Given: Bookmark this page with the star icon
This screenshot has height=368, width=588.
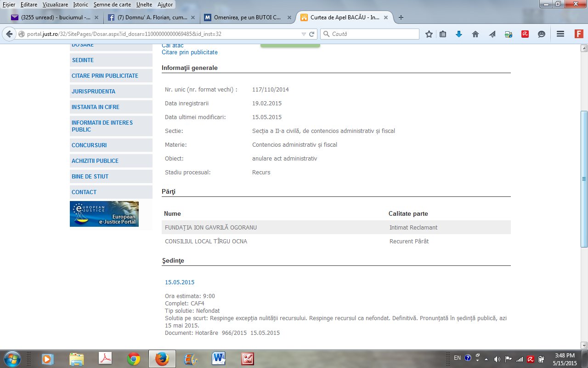Looking at the screenshot, I should (x=429, y=34).
